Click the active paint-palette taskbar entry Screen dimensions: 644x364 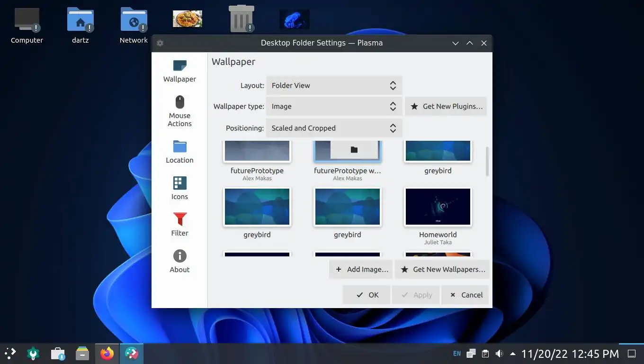(x=131, y=353)
